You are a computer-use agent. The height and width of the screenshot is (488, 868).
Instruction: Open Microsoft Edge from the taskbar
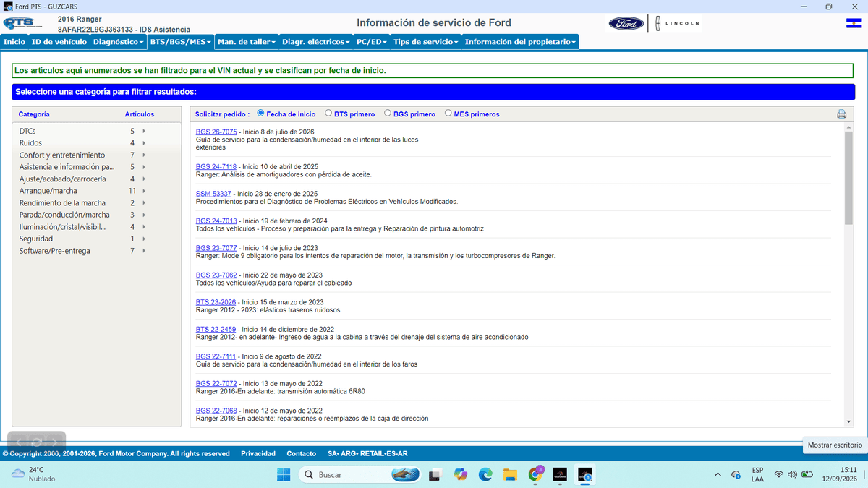pos(485,474)
